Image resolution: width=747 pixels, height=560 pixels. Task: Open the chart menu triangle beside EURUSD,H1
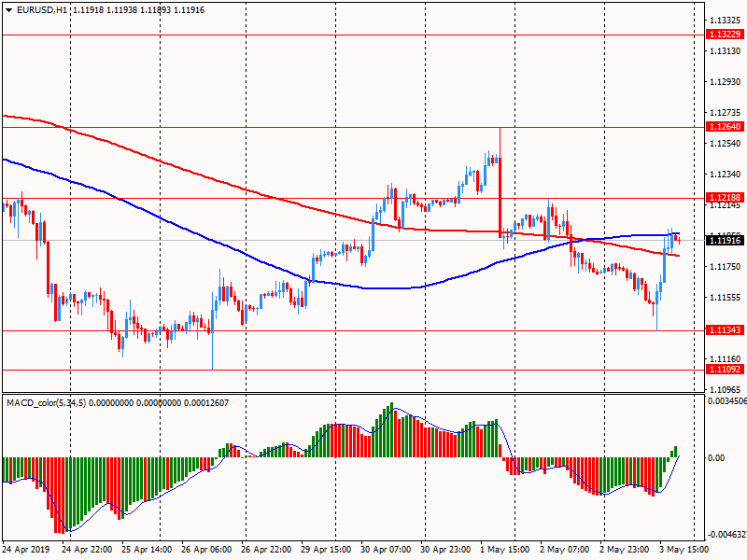coord(9,10)
